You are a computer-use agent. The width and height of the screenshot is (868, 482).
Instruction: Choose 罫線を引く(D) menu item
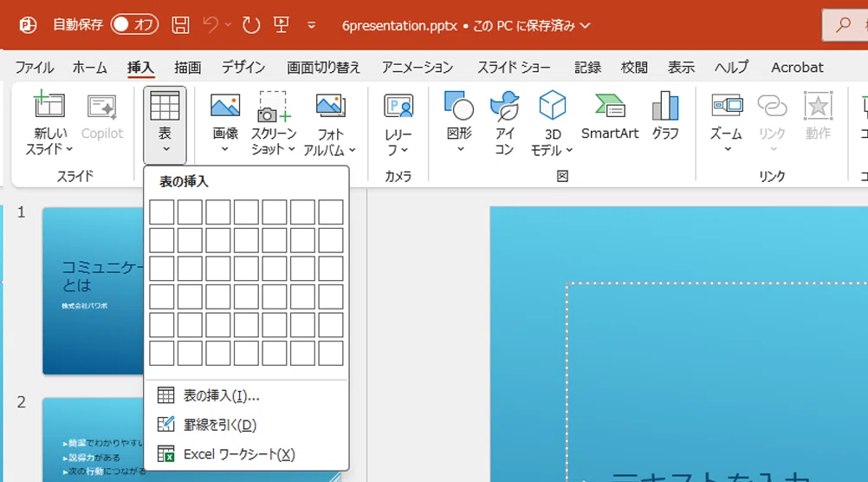tap(246, 425)
